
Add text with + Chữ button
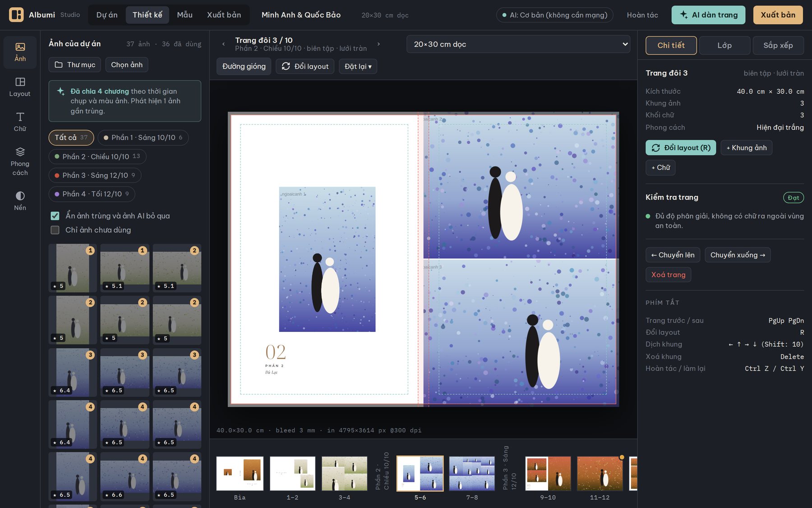pos(660,168)
